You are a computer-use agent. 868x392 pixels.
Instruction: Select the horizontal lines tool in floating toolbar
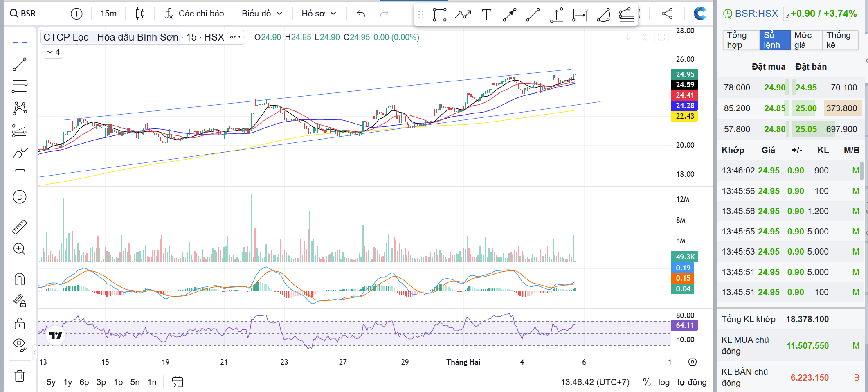coord(626,15)
